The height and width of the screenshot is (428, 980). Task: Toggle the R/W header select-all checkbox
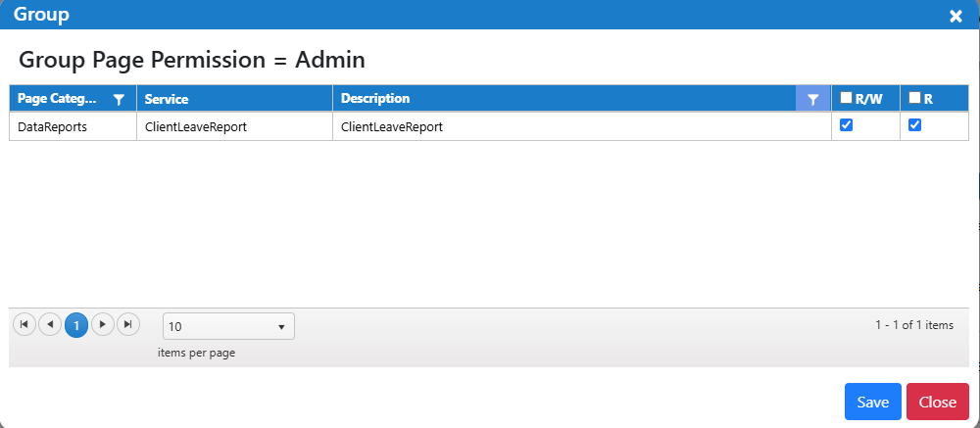coord(846,98)
